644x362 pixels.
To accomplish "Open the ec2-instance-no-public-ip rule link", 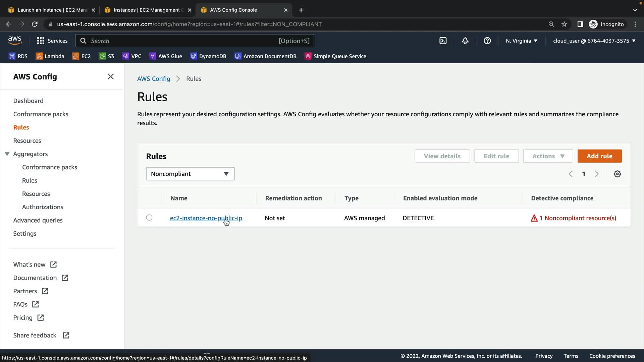I will [206, 218].
